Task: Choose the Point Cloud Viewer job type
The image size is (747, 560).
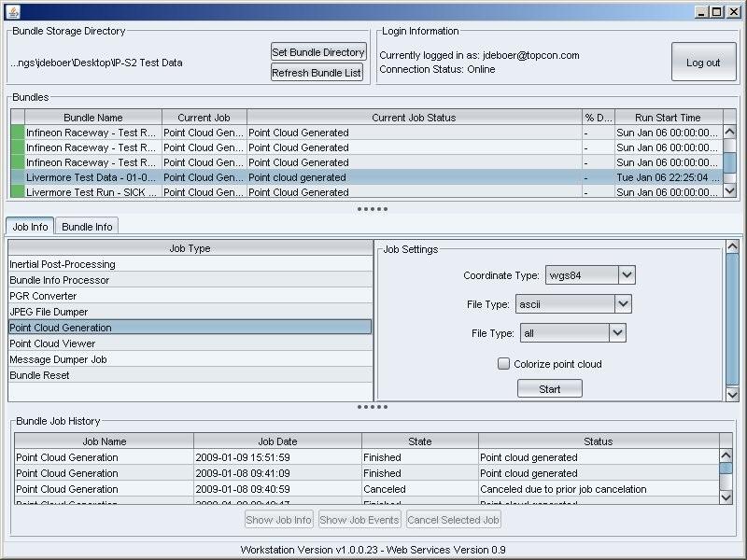Action: pos(190,343)
